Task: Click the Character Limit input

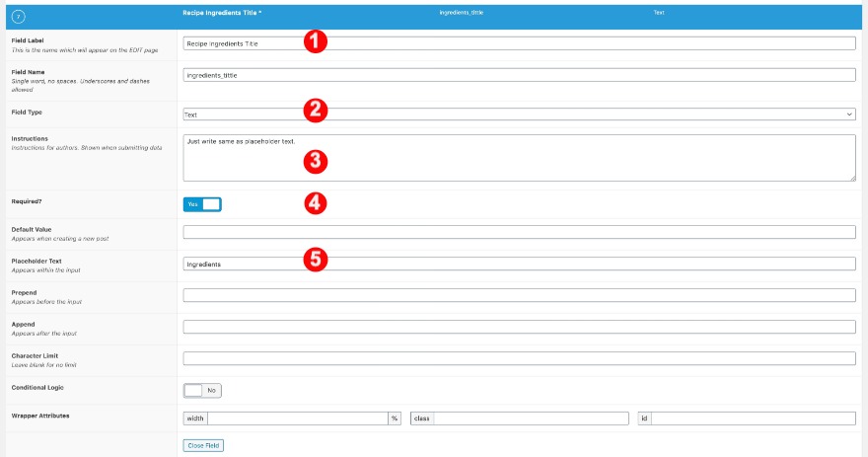Action: [519, 358]
